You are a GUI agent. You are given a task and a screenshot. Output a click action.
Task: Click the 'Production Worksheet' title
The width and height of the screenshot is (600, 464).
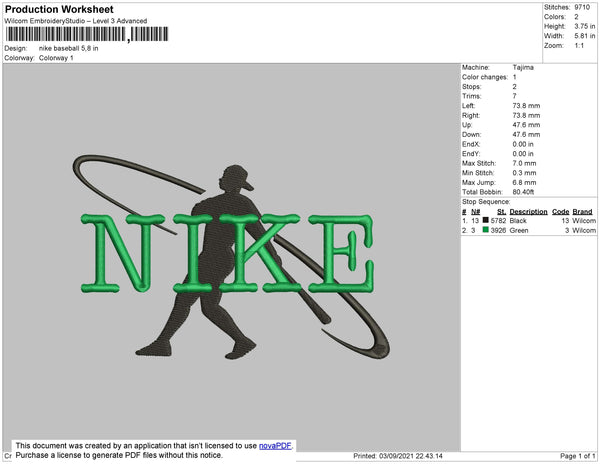(59, 9)
